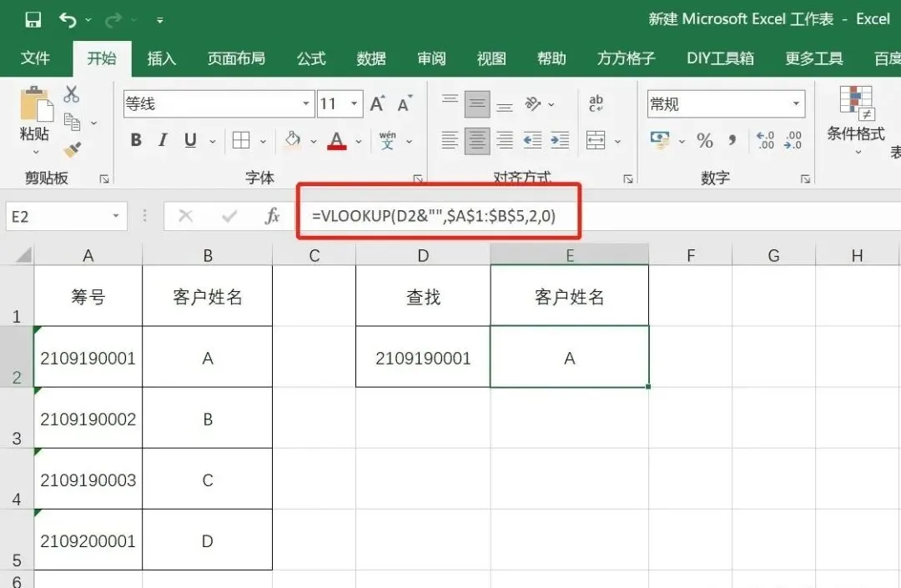Screen dimensions: 901x588
Task: Expand the fill color dropdown arrow
Action: click(313, 141)
